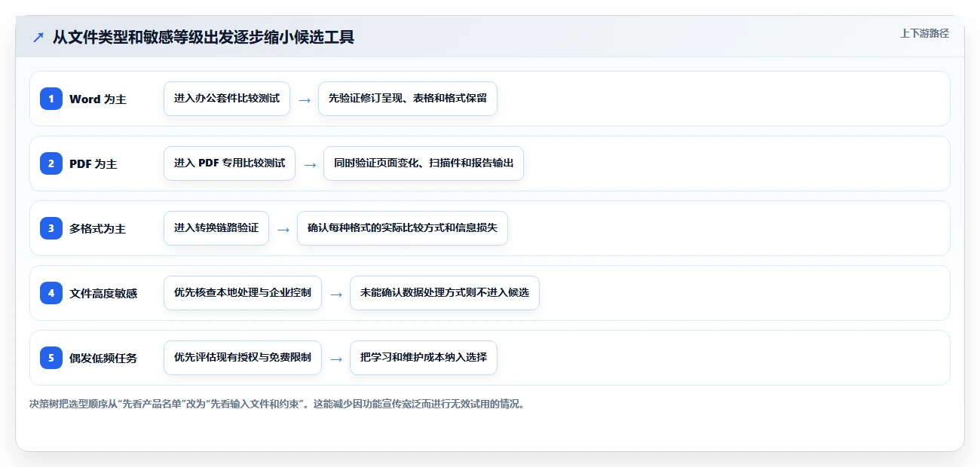Click the 先验证修订呈现、表格和格式保留 box
Viewport: 980px width, 467px height.
tap(408, 99)
